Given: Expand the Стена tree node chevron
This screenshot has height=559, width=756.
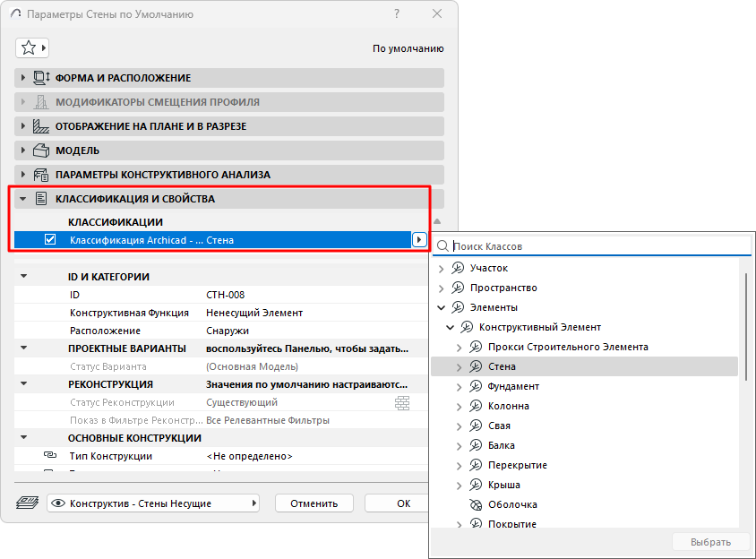Looking at the screenshot, I should (x=459, y=367).
